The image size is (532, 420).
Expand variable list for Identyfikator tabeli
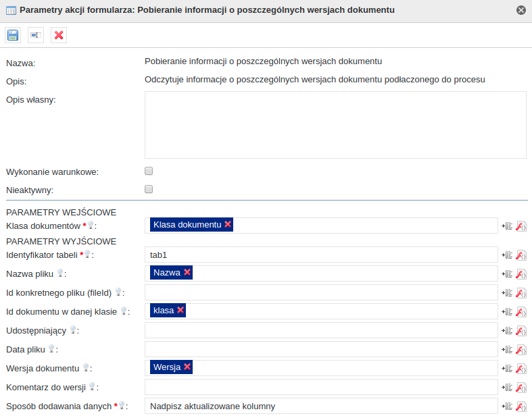pyautogui.click(x=508, y=255)
